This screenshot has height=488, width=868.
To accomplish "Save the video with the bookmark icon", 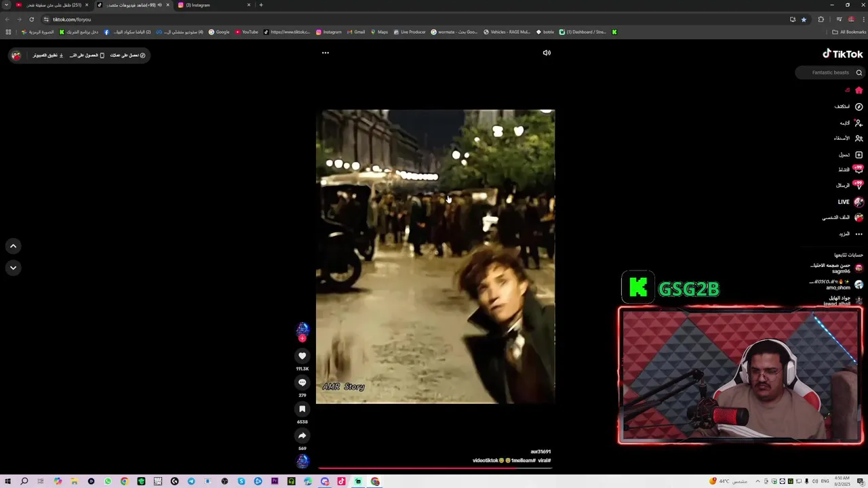I will [x=302, y=409].
